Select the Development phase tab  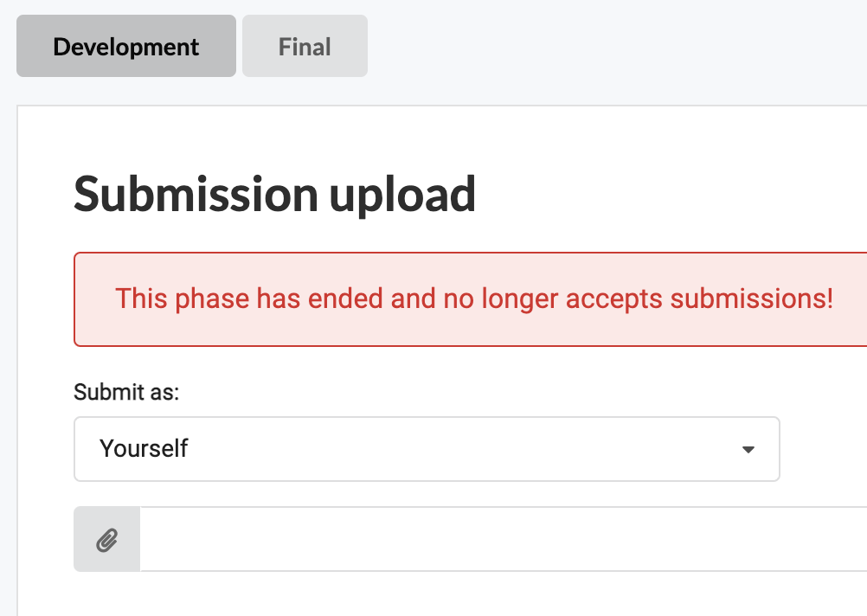pos(125,46)
